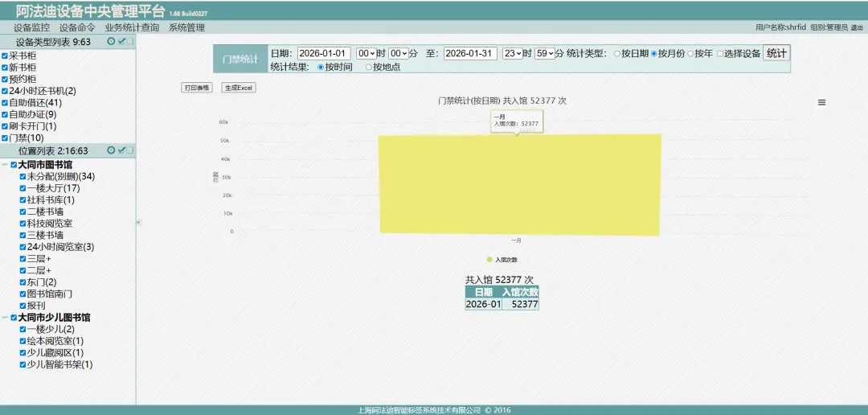Toggle the 大同市少儿图书馆 checkbox
The image size is (868, 415).
click(14, 318)
